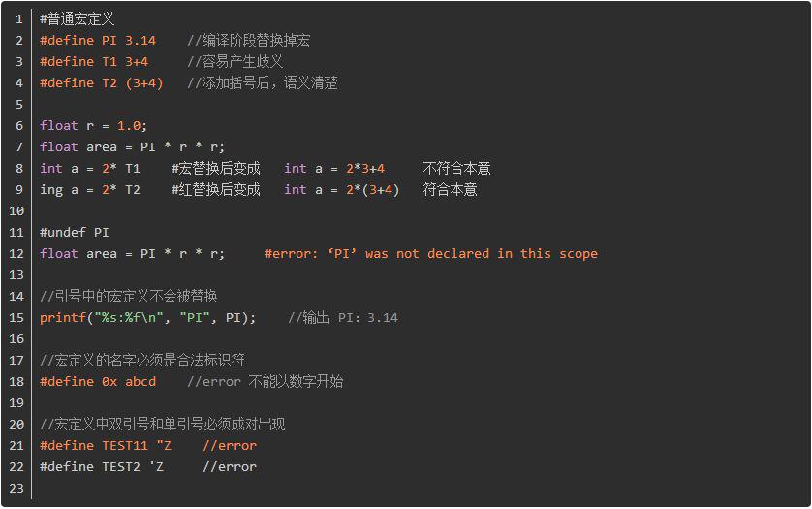
Task: Click the '#define T2 (3+4)' macro line
Action: [x=102, y=83]
